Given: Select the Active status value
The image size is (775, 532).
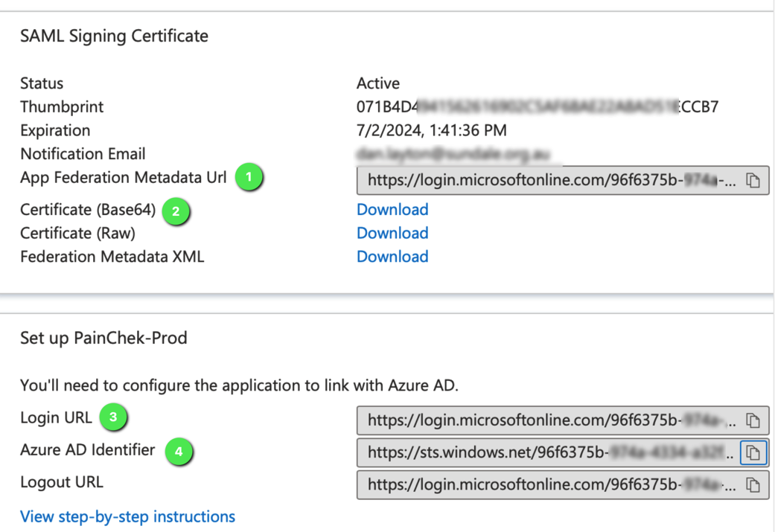Looking at the screenshot, I should (x=378, y=83).
